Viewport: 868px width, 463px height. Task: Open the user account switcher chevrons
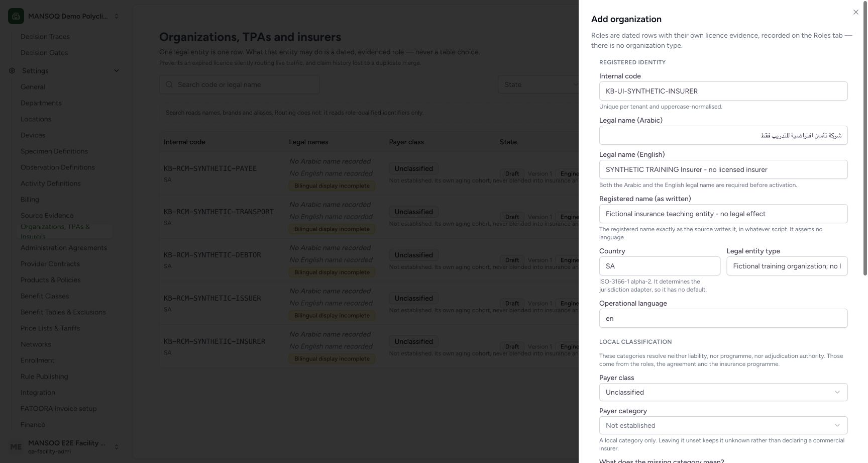point(117,447)
